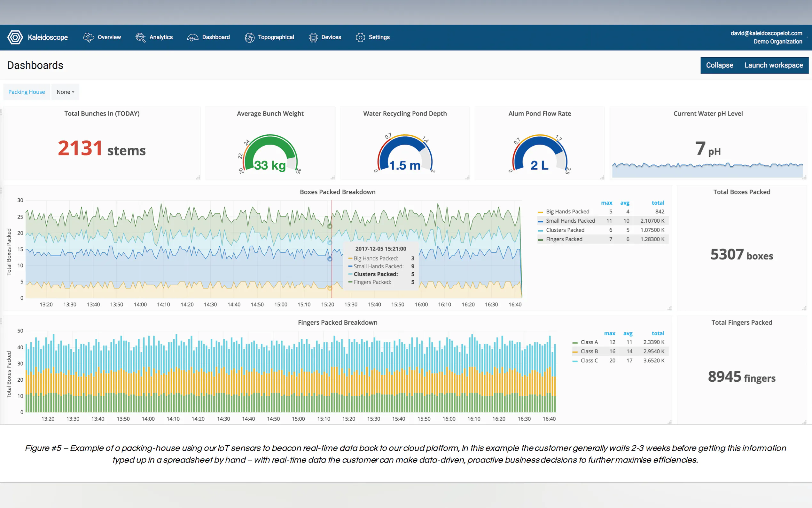Select the Packing House tab
Screen dimensions: 812x508
27,92
